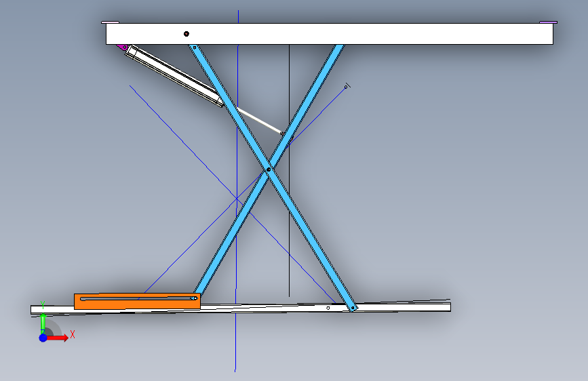Click the blue Z origin ball of the triad
The height and width of the screenshot is (381, 588).
[43, 338]
